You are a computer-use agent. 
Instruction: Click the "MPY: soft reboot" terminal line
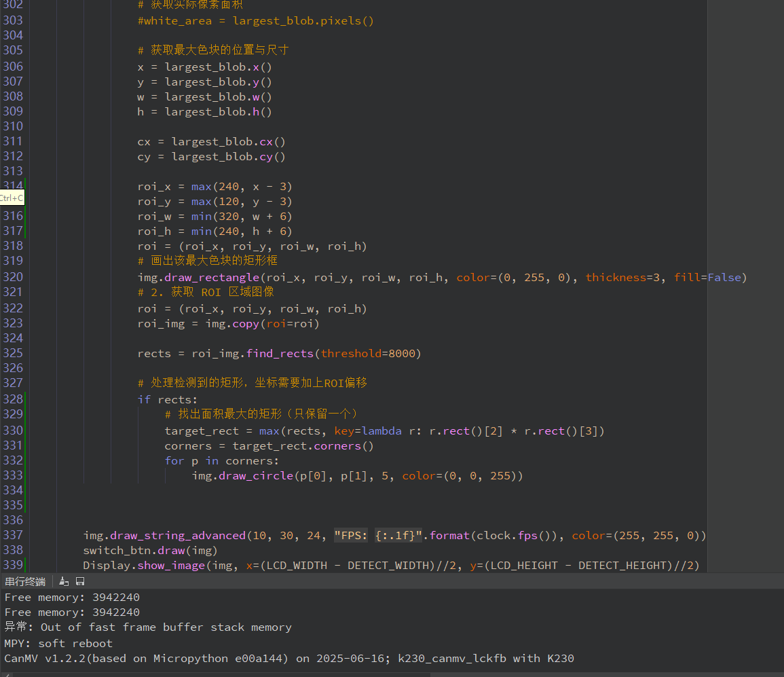[x=58, y=643]
